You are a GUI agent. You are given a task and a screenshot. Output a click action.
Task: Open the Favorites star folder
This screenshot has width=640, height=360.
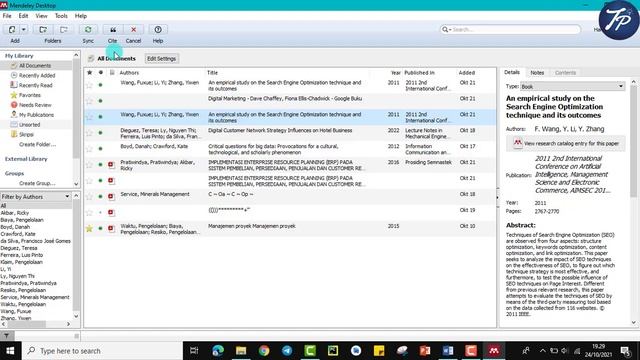(x=30, y=95)
